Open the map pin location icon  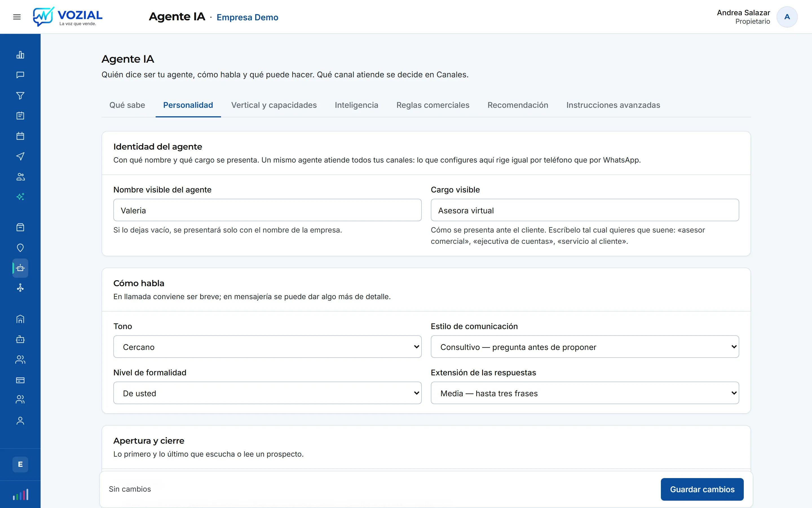click(x=20, y=248)
